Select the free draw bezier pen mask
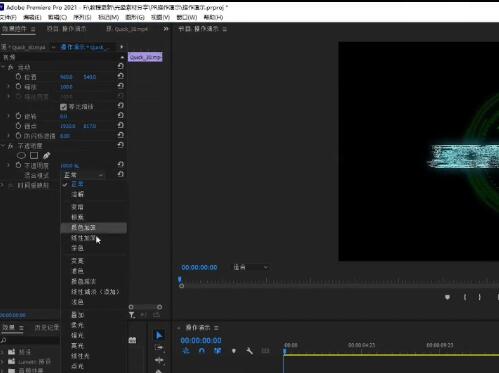This screenshot has height=373, width=499. 47,155
